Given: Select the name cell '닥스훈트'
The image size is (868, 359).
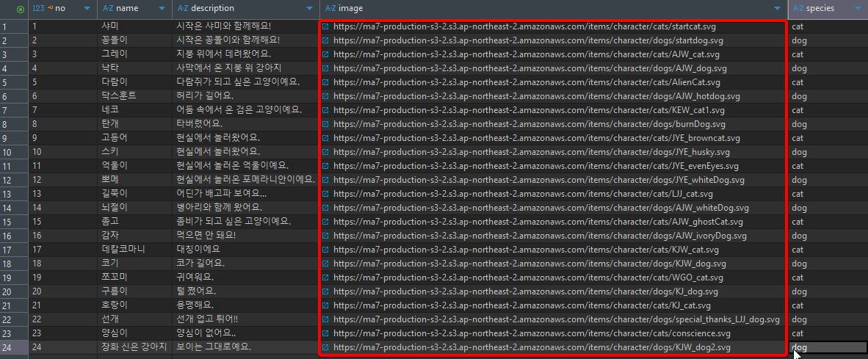Looking at the screenshot, I should [119, 96].
